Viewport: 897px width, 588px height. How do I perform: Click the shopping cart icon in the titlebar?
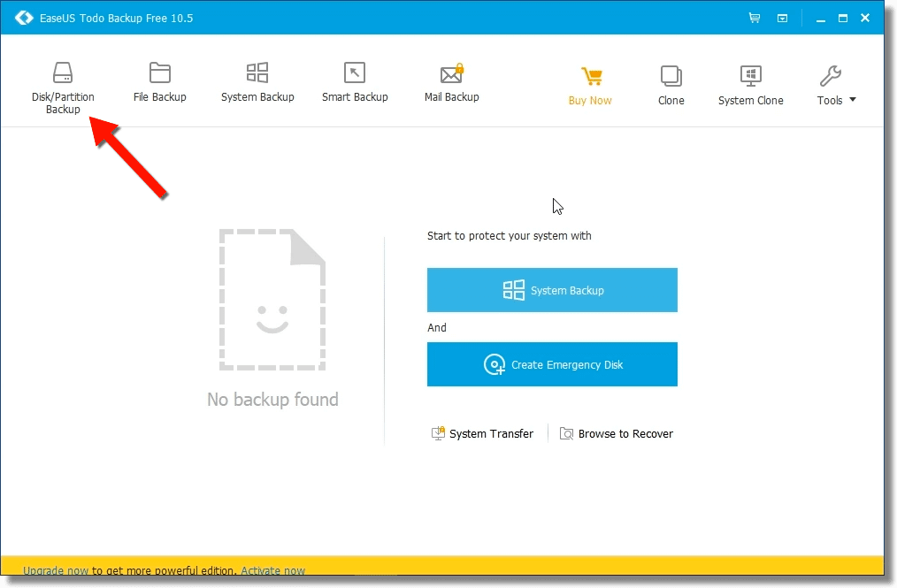tap(754, 17)
